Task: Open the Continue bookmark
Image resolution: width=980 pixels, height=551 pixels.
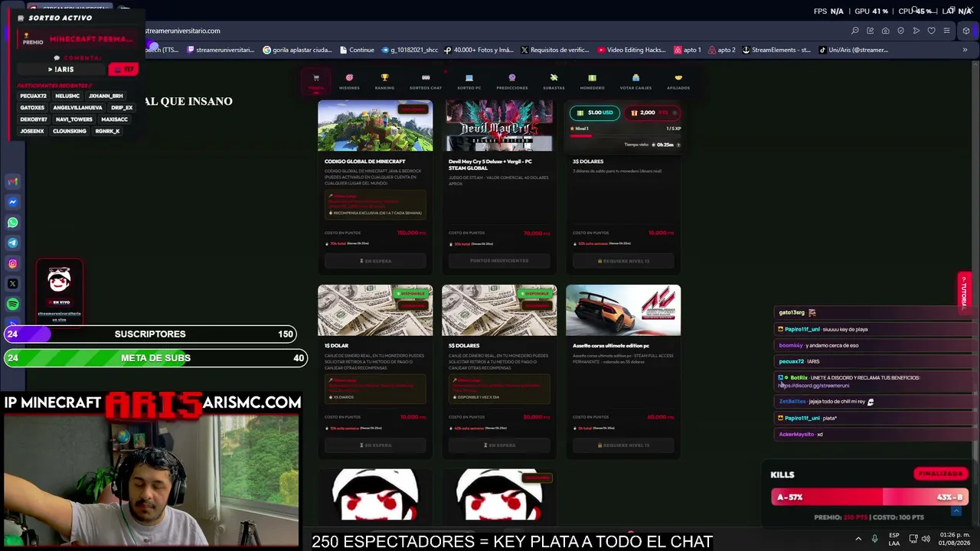Action: click(356, 50)
